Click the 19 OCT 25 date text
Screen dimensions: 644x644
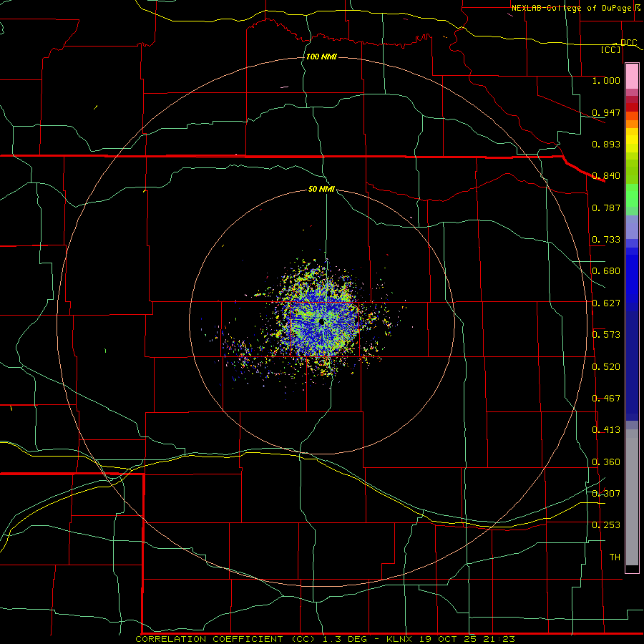(x=448, y=639)
